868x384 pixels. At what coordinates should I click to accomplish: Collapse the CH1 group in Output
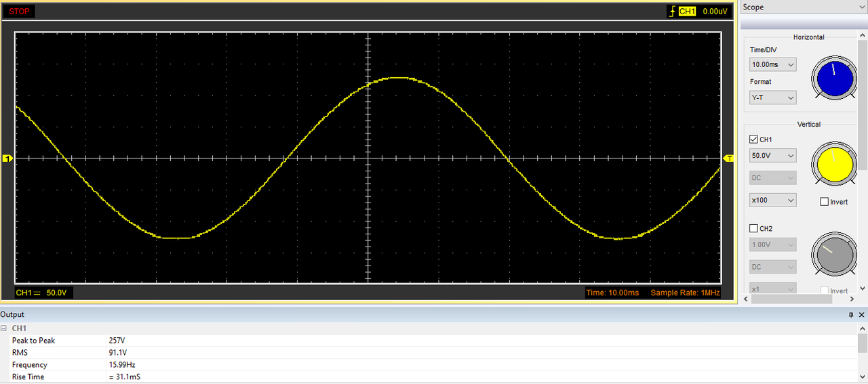point(3,328)
